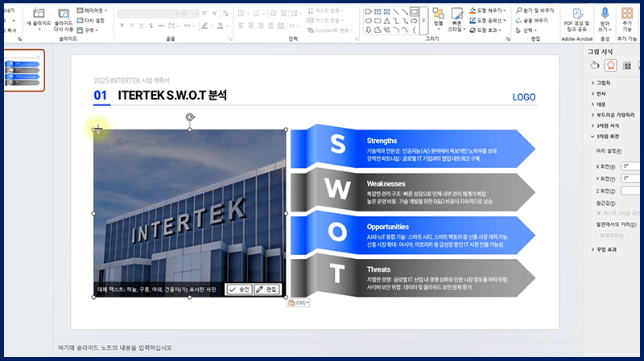Apply numbered list formatting
Viewport: 644px width, 361px height.
click(258, 14)
